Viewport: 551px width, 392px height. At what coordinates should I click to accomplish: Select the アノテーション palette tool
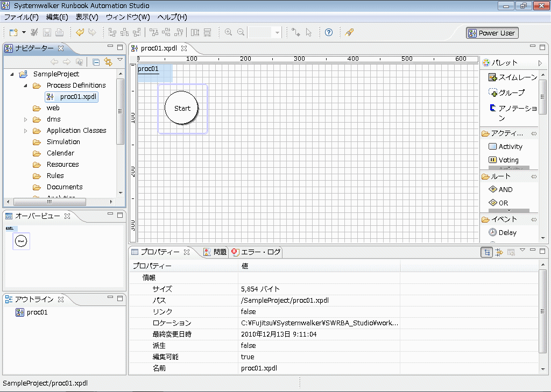tap(513, 113)
